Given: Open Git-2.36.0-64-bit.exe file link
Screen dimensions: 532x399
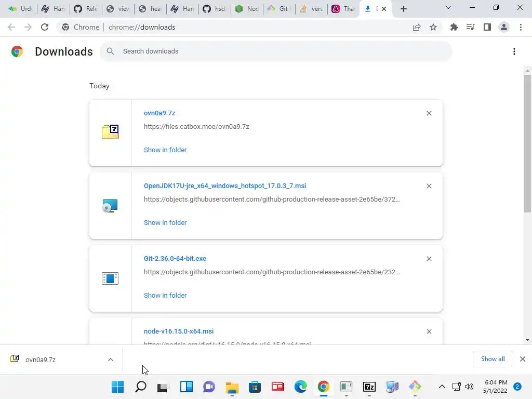Looking at the screenshot, I should [175, 259].
